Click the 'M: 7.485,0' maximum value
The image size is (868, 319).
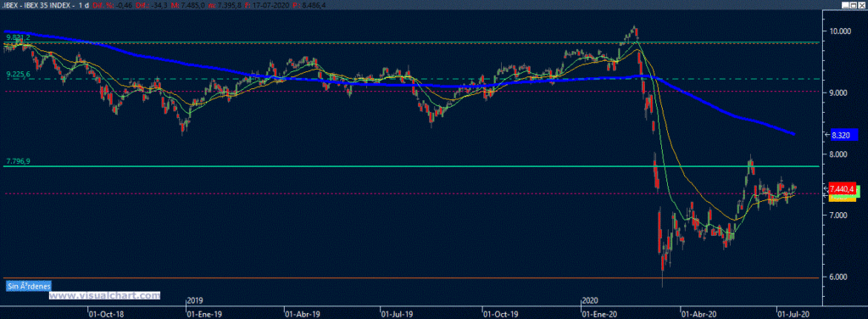click(x=187, y=5)
